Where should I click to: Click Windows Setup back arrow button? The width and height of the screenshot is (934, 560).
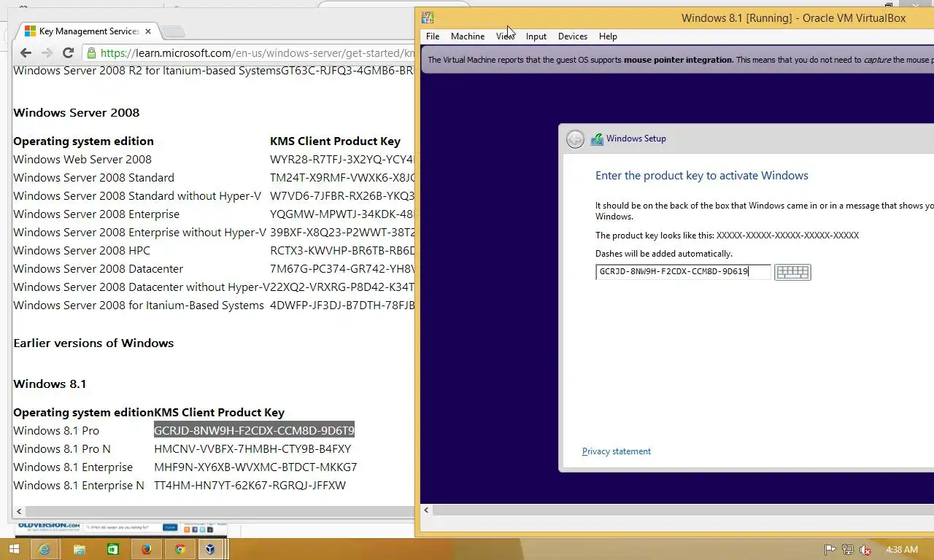pyautogui.click(x=575, y=139)
